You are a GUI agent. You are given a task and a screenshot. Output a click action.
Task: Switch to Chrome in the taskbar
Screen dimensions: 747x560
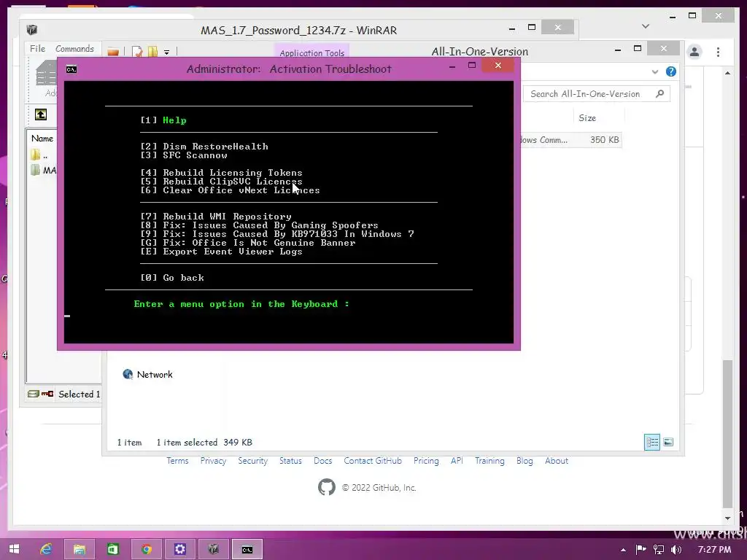[x=146, y=549]
